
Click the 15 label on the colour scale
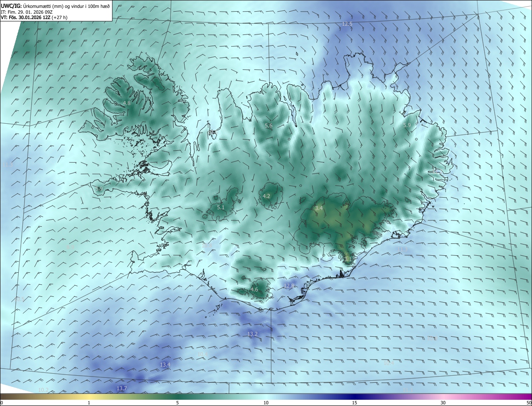(355, 403)
